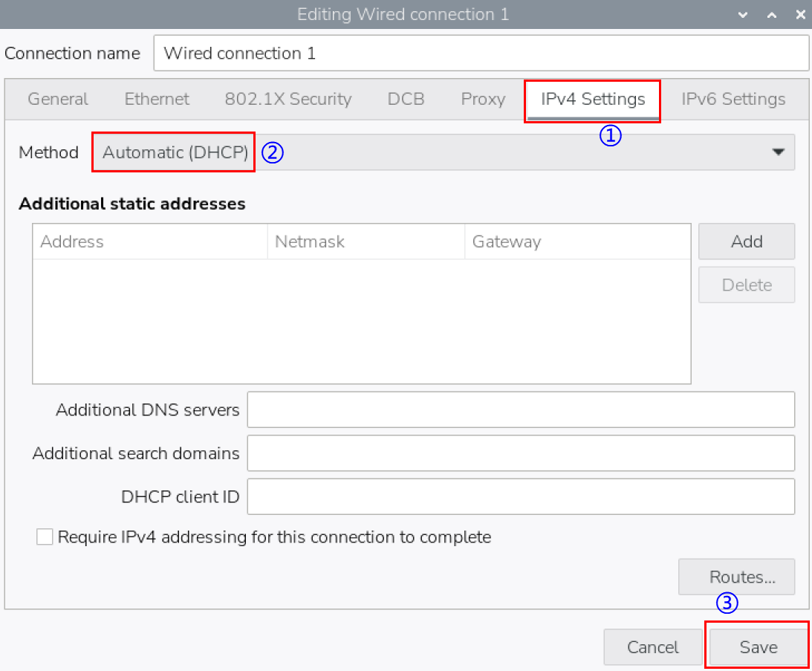Go to the DCB tab
812x671 pixels.
point(406,100)
